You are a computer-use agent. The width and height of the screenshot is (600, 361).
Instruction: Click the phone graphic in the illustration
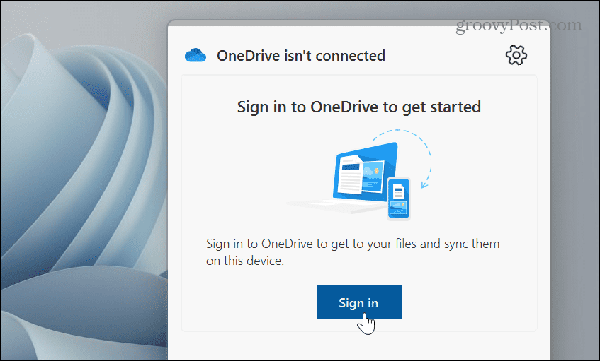(398, 198)
